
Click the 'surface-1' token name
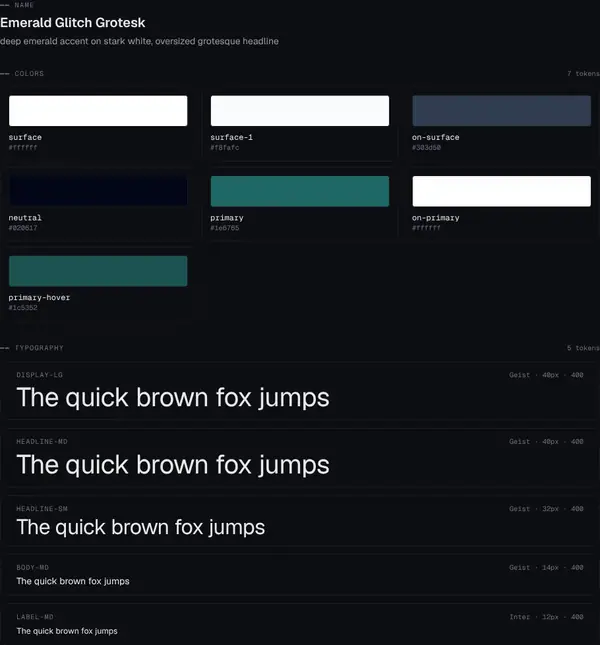click(232, 137)
